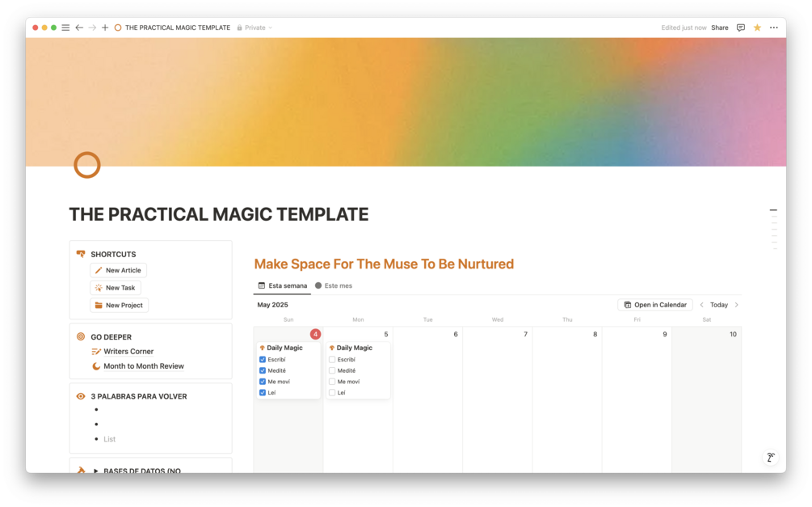Click breadcrumb The Practical Magic Template
The width and height of the screenshot is (812, 507).
[x=178, y=27]
